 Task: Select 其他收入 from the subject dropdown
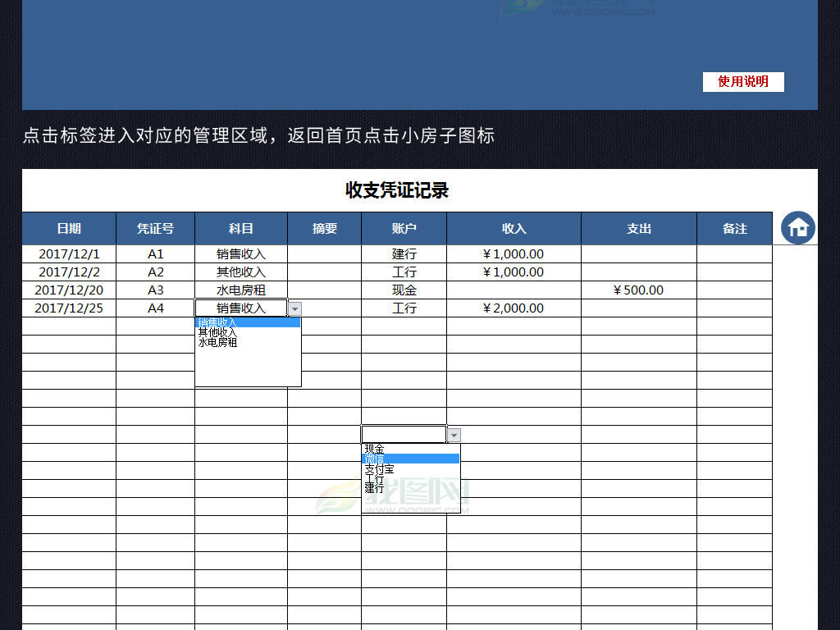(219, 332)
